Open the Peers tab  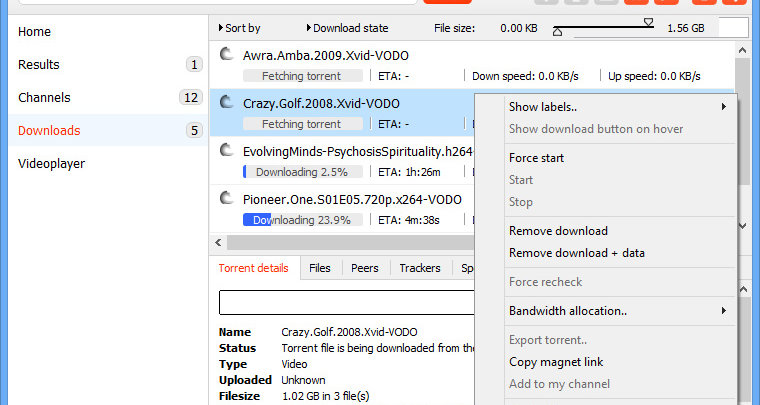point(364,268)
